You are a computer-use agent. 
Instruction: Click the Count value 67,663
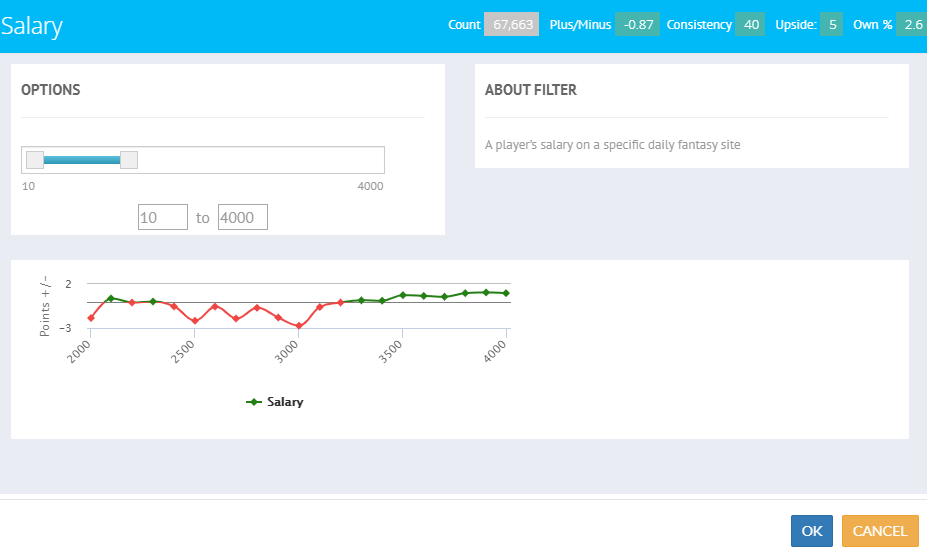[511, 24]
